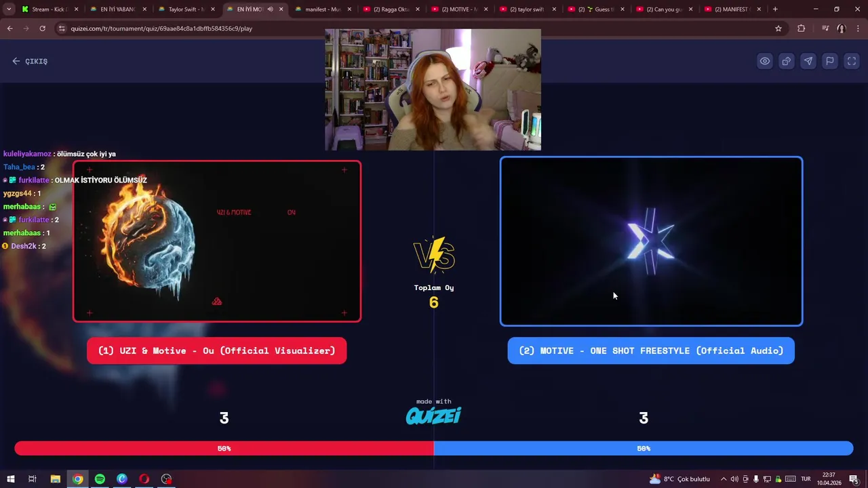Image resolution: width=868 pixels, height=488 pixels.
Task: Open notification center with 5 badge
Action: click(854, 479)
